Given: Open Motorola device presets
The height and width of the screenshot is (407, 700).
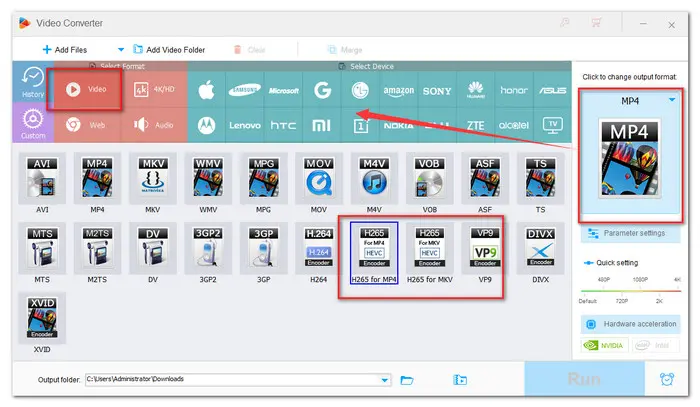Looking at the screenshot, I should (x=206, y=125).
